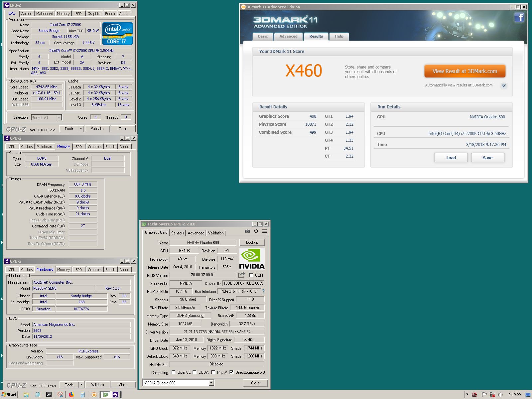Image resolution: width=532 pixels, height=399 pixels.
Task: Open the Bench tab in top CPU-Z window
Action: 110,14
